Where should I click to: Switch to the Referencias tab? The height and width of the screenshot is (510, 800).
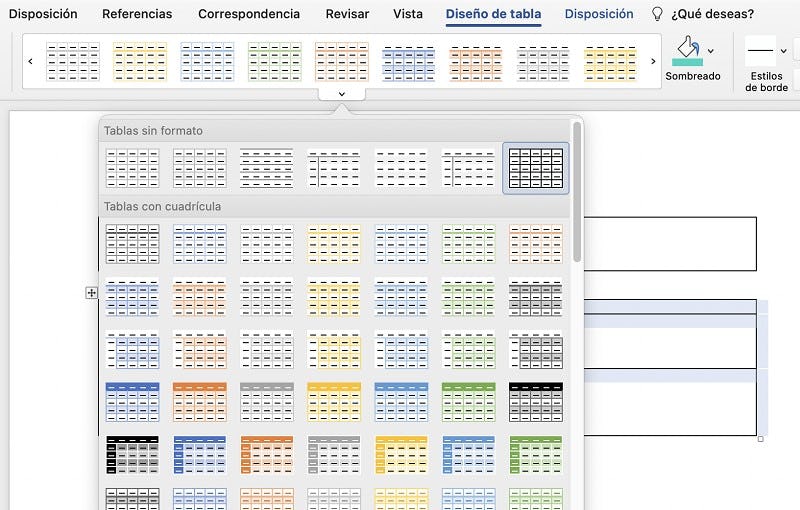point(137,14)
